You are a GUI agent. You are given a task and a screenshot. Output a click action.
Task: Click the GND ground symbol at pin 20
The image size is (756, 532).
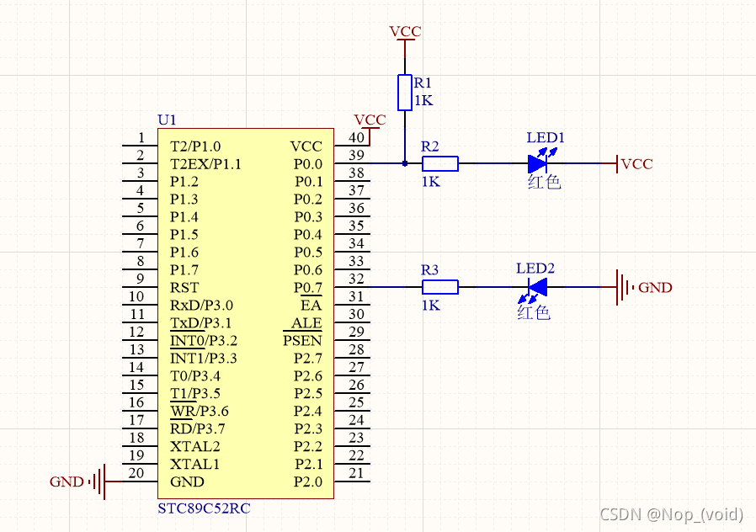click(77, 481)
